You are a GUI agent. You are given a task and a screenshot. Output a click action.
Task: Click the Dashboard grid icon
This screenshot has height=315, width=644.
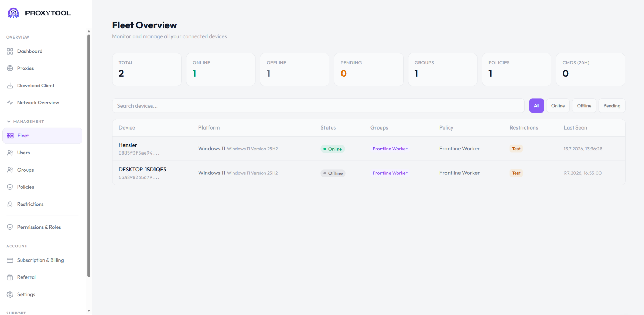(10, 51)
